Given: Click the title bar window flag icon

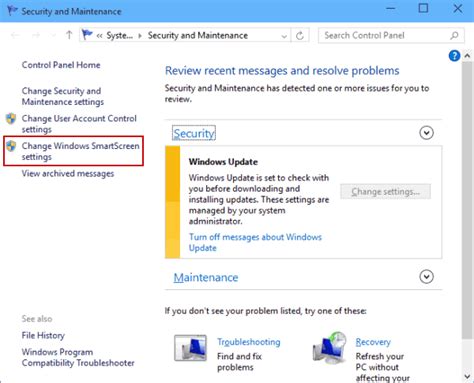Looking at the screenshot, I should click(x=12, y=11).
